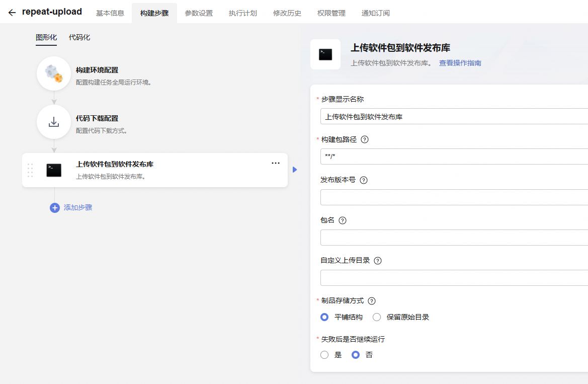Screen dimensions: 588x384
Task: Click the 发布版本号 input field
Action: pos(454,197)
